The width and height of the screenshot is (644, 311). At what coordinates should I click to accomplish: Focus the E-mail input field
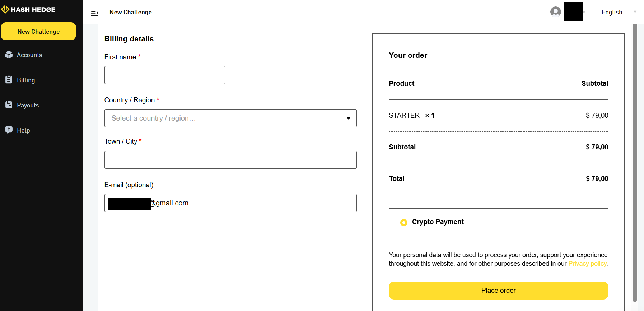pos(230,203)
